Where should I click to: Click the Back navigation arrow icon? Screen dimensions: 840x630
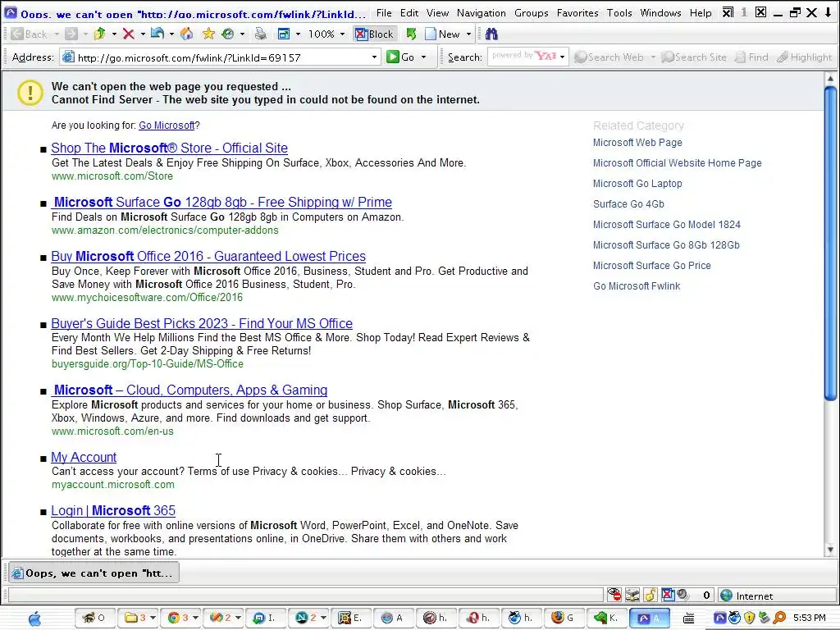[16, 34]
